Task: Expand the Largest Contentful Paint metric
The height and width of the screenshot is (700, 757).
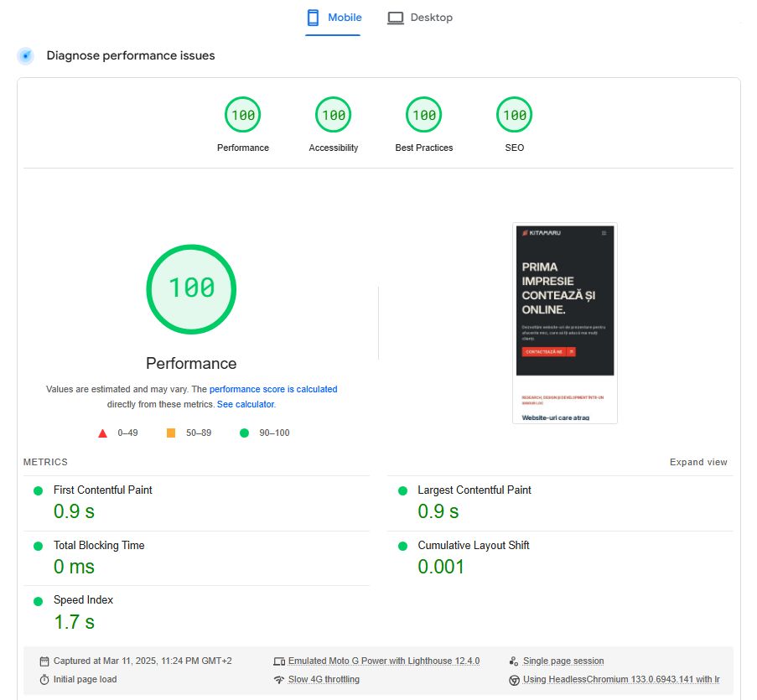Action: [474, 490]
